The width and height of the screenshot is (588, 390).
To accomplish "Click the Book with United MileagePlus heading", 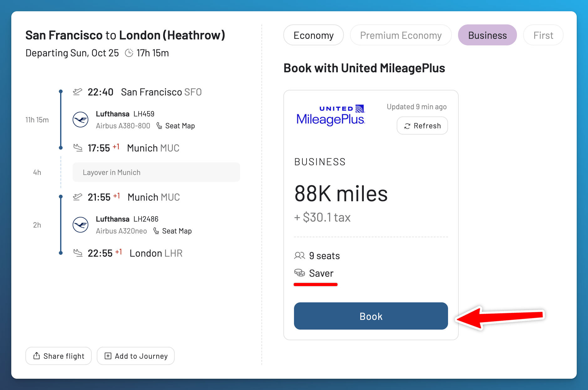I will click(364, 68).
